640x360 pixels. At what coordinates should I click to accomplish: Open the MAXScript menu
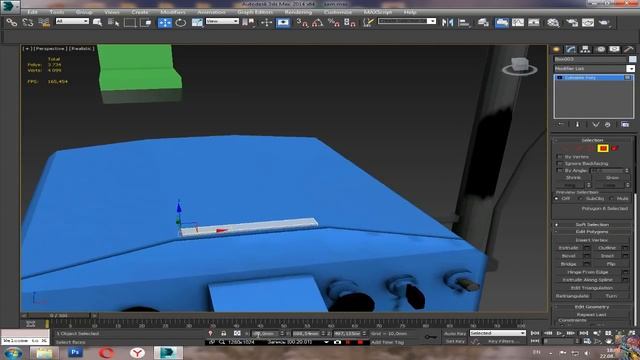tap(378, 12)
